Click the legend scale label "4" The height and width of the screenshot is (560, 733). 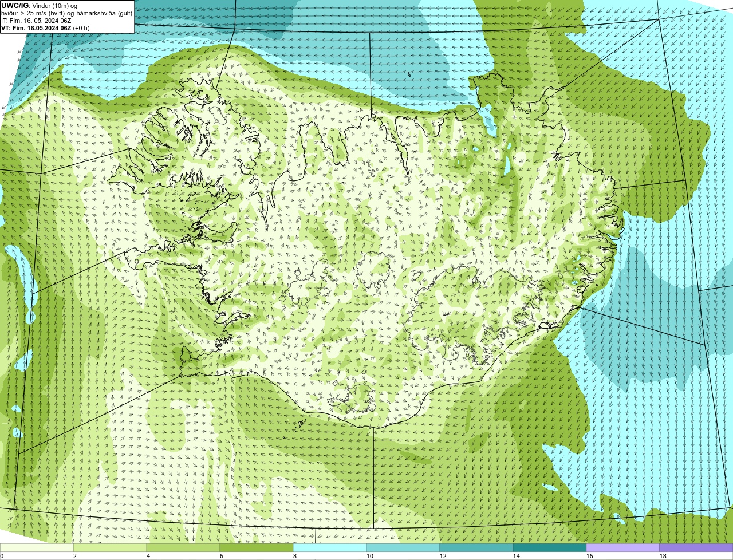148,556
